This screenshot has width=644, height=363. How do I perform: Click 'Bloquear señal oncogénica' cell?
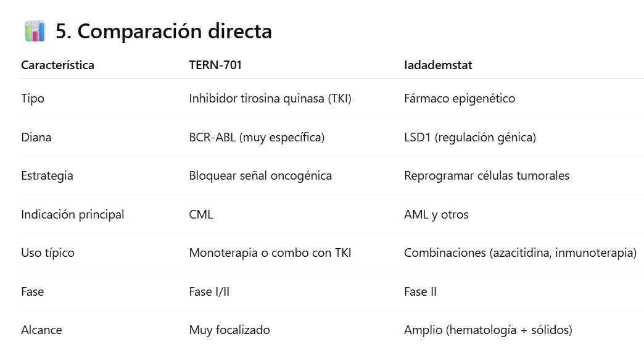(260, 175)
